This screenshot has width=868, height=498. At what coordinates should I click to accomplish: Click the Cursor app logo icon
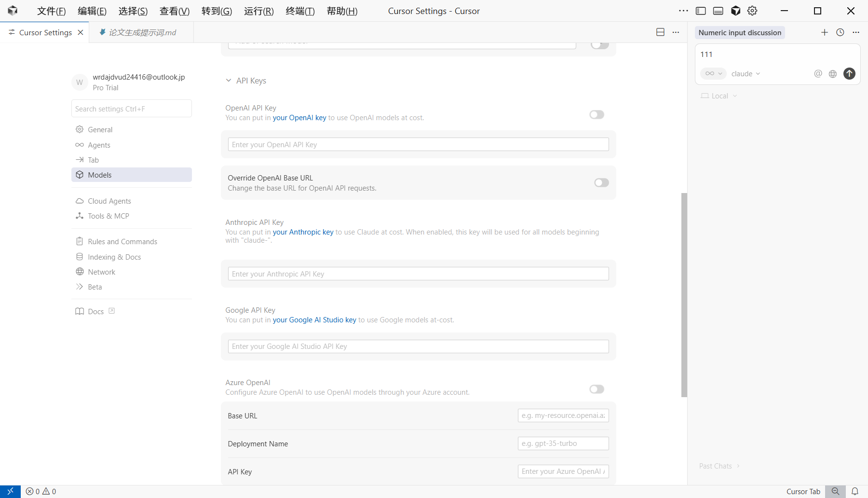pos(13,11)
